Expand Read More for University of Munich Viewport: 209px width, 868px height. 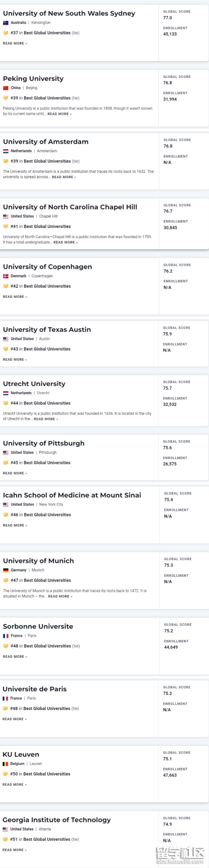(60, 596)
